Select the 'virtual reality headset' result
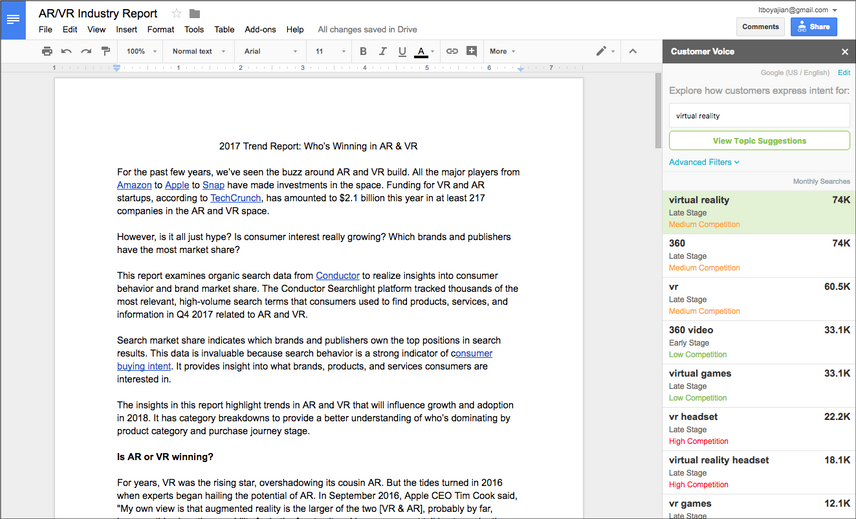 (x=759, y=473)
